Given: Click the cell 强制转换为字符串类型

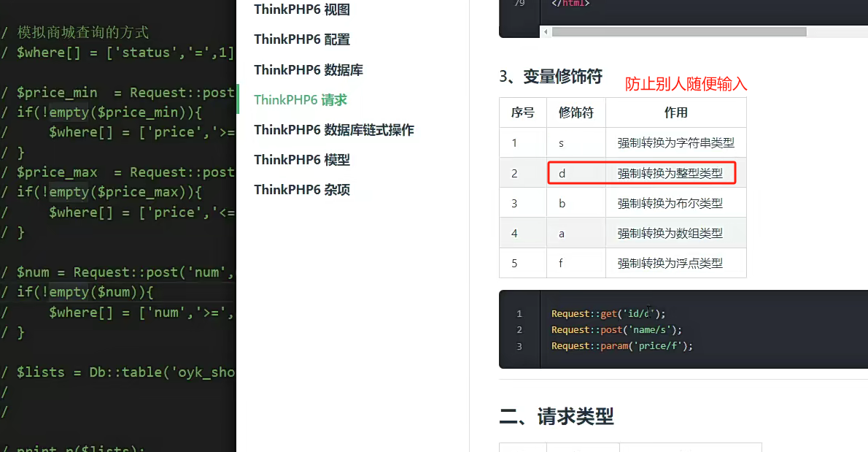Looking at the screenshot, I should pyautogui.click(x=676, y=143).
